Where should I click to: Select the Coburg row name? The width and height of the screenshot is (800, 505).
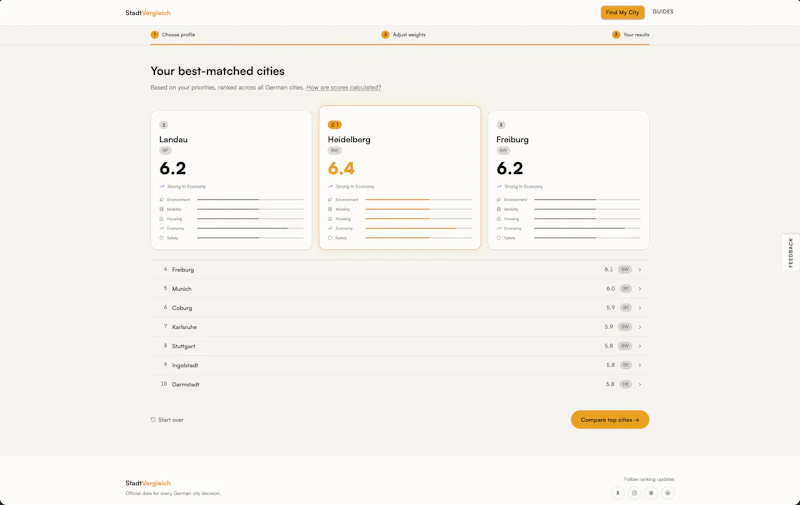point(182,308)
